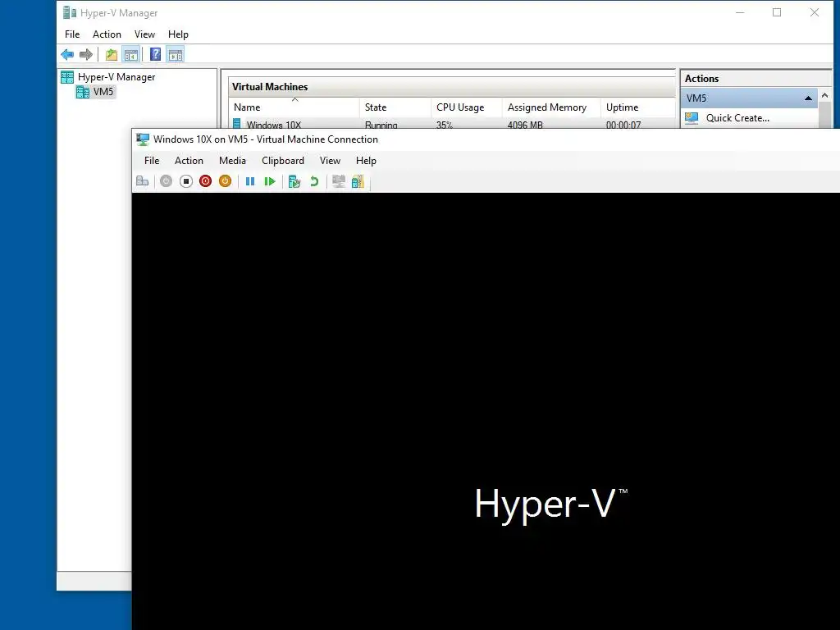
Task: Open Help menu in Virtual Machine Connection
Action: [x=366, y=161]
